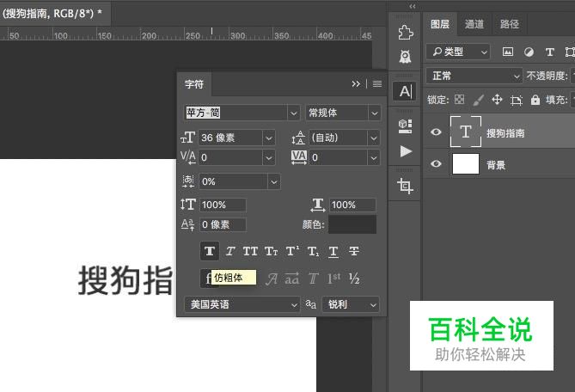Screen dimensions: 575x392
Task: Toggle the subscript T button
Action: pyautogui.click(x=313, y=251)
